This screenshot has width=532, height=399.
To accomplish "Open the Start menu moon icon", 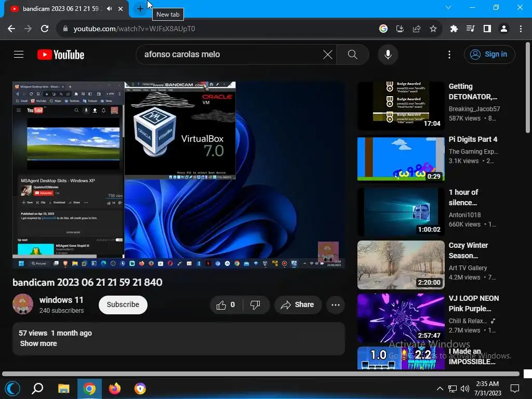I will point(12,389).
